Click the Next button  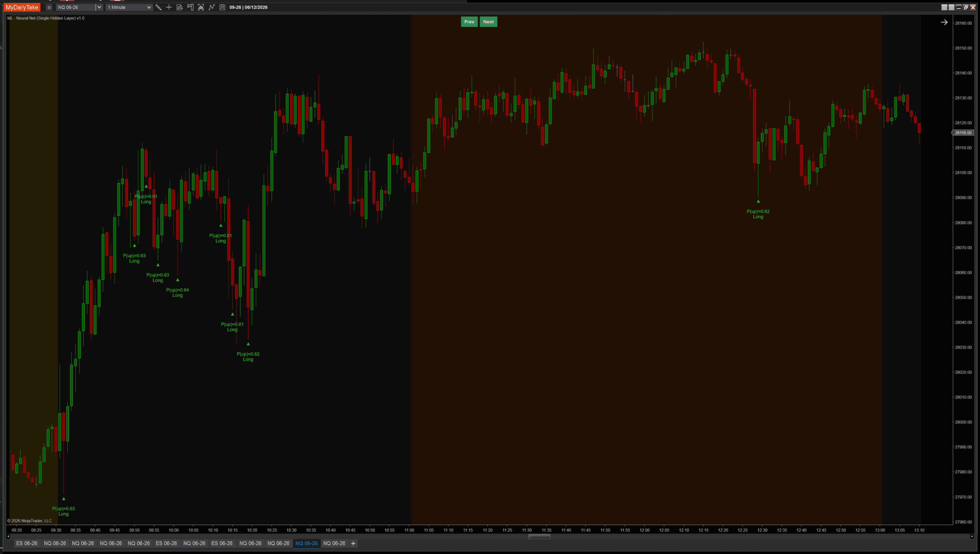[488, 22]
